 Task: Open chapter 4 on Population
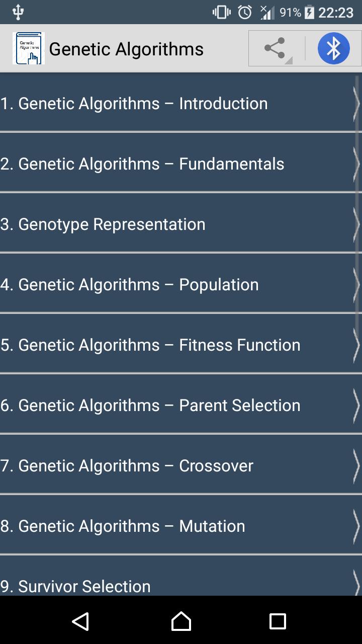coord(130,285)
